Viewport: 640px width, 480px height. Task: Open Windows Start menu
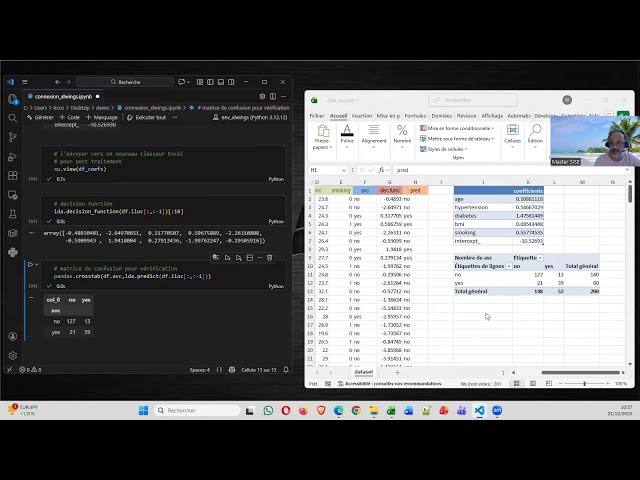(143, 411)
